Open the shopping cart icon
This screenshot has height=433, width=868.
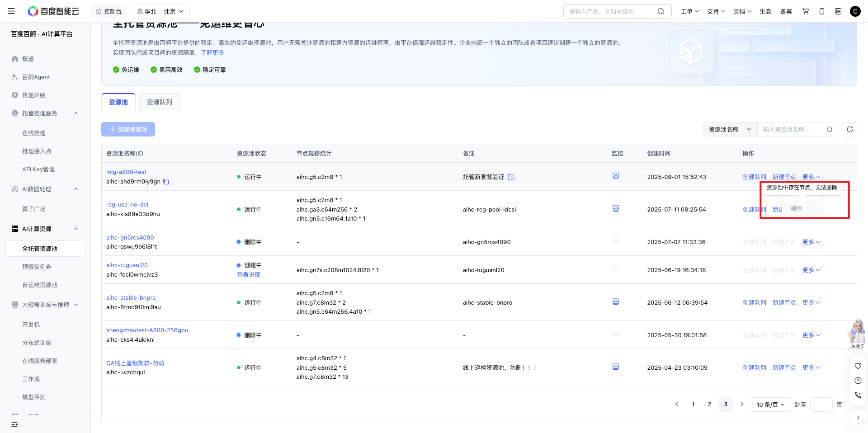point(806,11)
